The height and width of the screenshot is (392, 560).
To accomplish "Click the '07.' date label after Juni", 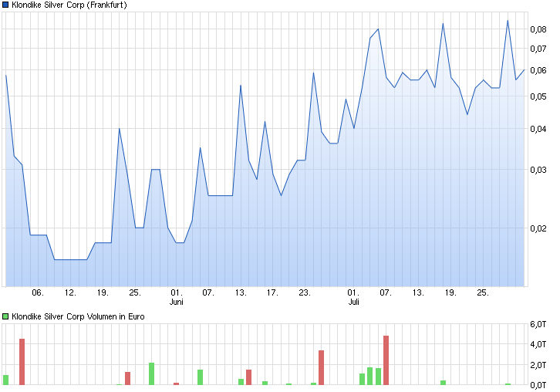I will 208,292.
